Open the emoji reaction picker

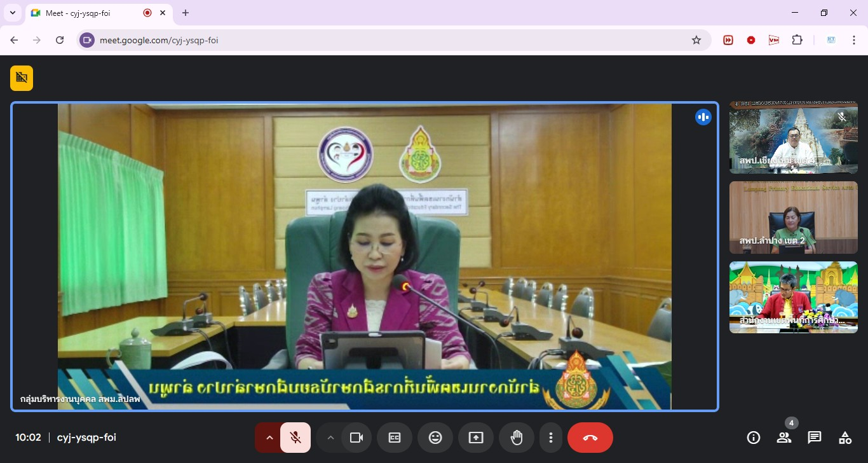(x=435, y=438)
